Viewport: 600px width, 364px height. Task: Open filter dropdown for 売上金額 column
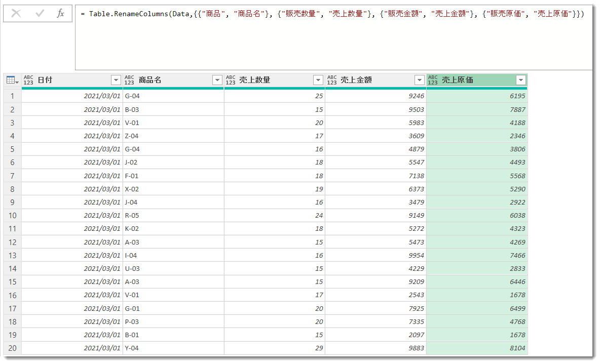[420, 80]
